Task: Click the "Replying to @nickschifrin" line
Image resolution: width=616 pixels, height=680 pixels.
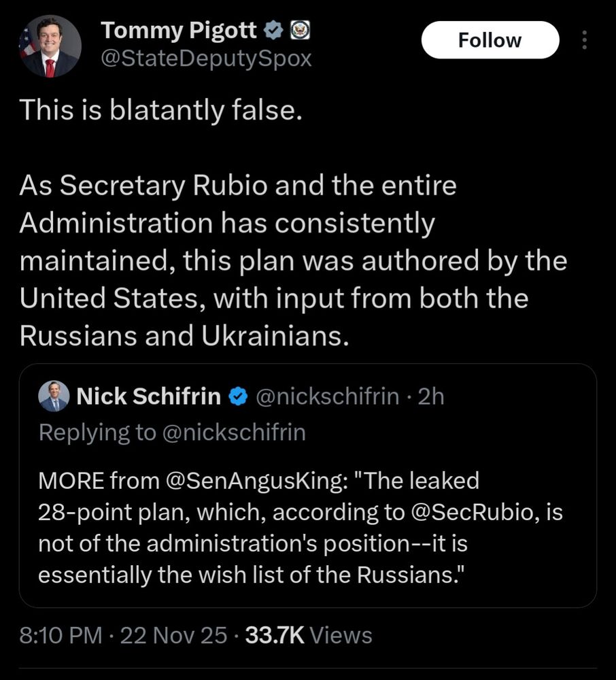Action: [x=172, y=432]
